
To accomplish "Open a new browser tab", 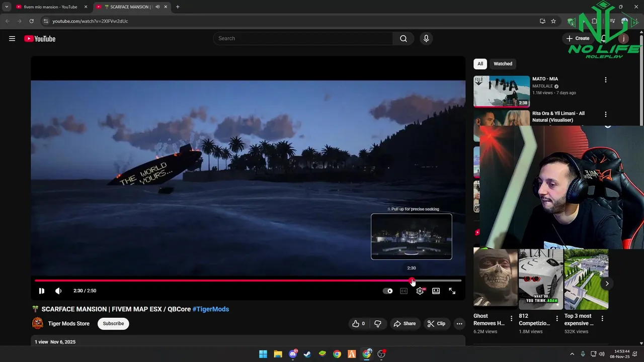I will pyautogui.click(x=178, y=7).
